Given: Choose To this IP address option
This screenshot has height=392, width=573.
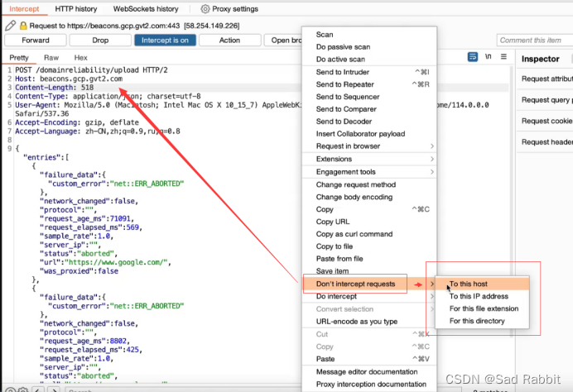Looking at the screenshot, I should (x=482, y=296).
